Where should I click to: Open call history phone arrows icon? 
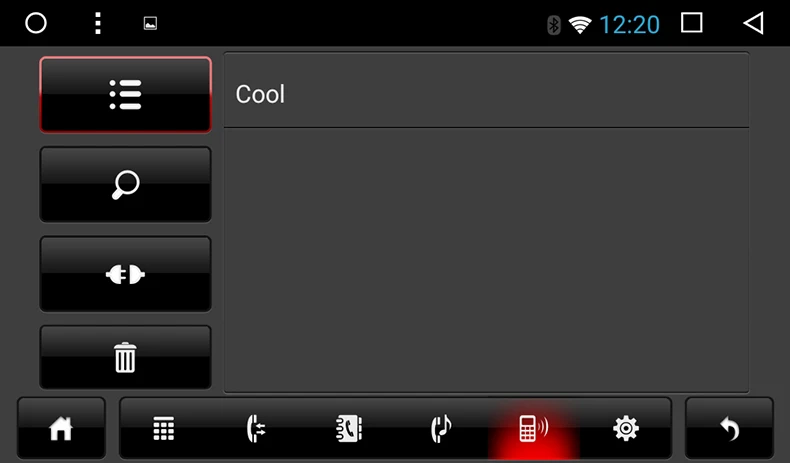(x=255, y=428)
